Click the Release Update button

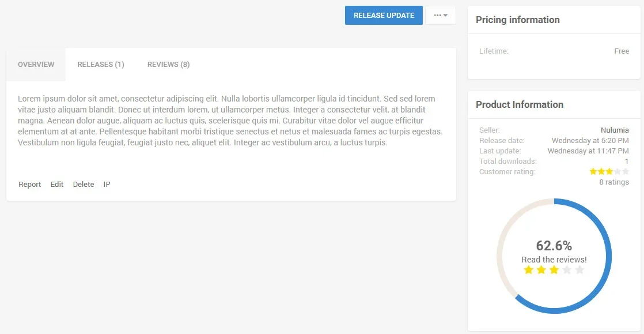[384, 15]
